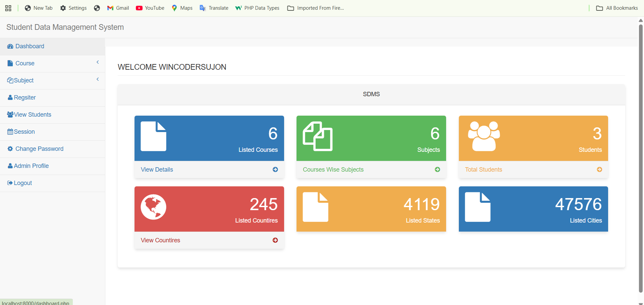Open the All Bookmarks folder
Viewport: 644px width, 305px height.
(x=617, y=8)
